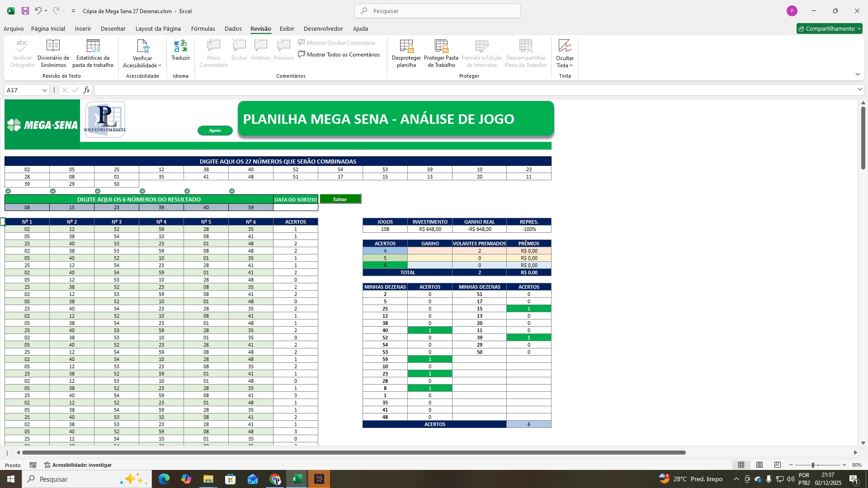Click the third green check mark circle
The height and width of the screenshot is (488, 868).
pos(98,191)
